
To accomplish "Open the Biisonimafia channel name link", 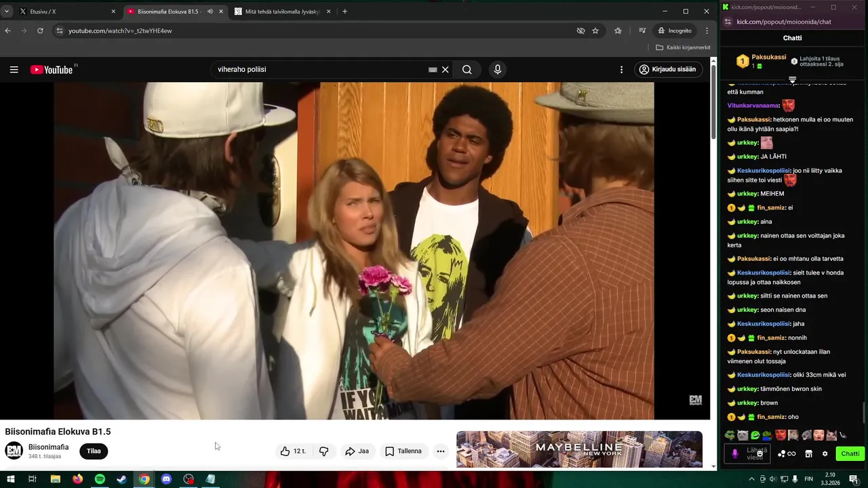I will [x=49, y=447].
